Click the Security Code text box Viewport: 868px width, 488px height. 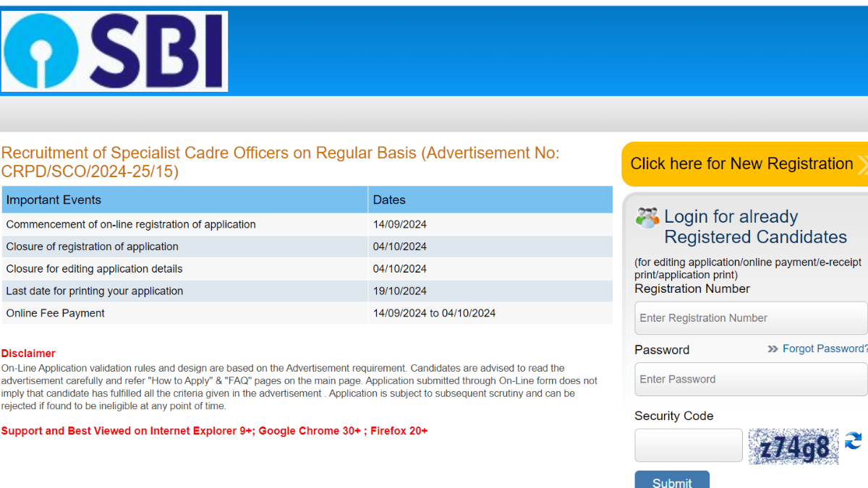tap(689, 445)
